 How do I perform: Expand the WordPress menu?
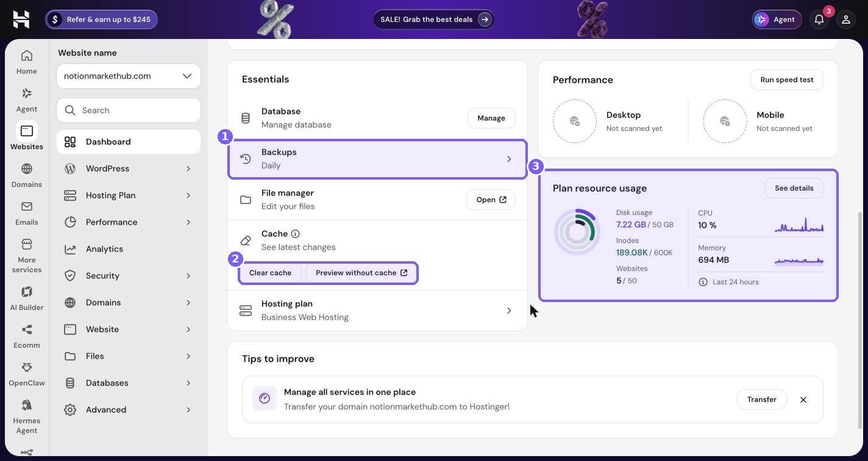click(x=129, y=169)
